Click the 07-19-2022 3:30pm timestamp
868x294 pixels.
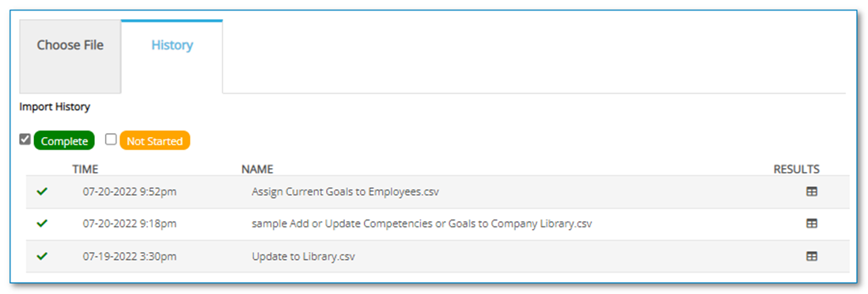click(130, 256)
